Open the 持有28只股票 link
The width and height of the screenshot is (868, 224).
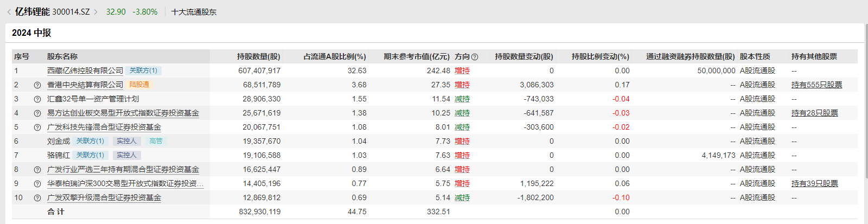coord(814,113)
